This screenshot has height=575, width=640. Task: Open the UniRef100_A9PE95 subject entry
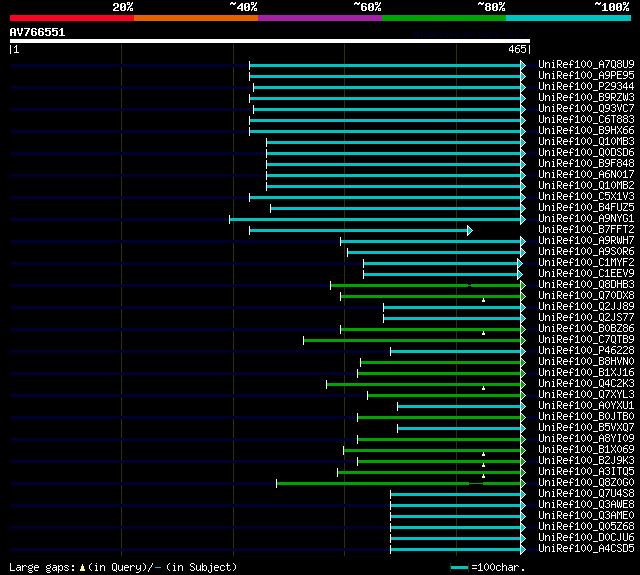586,75
